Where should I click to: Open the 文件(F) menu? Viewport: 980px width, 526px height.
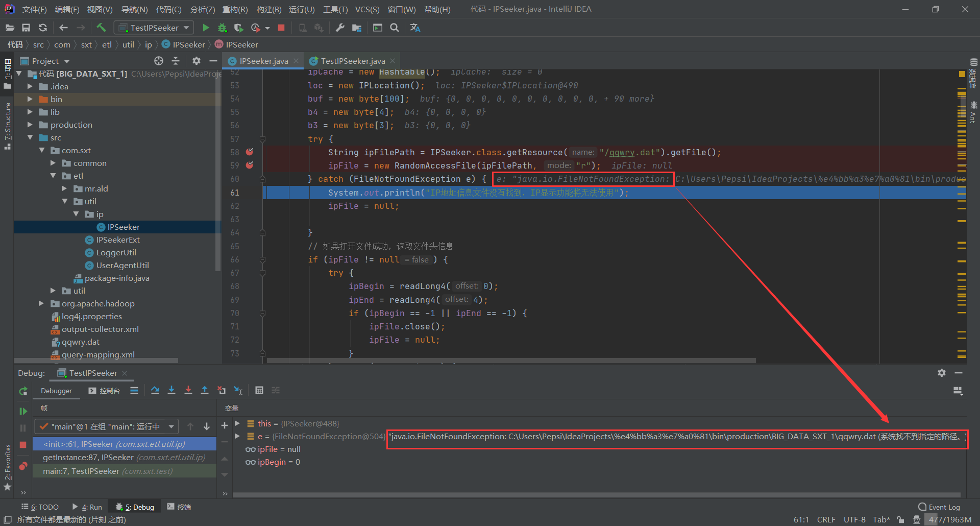click(35, 9)
